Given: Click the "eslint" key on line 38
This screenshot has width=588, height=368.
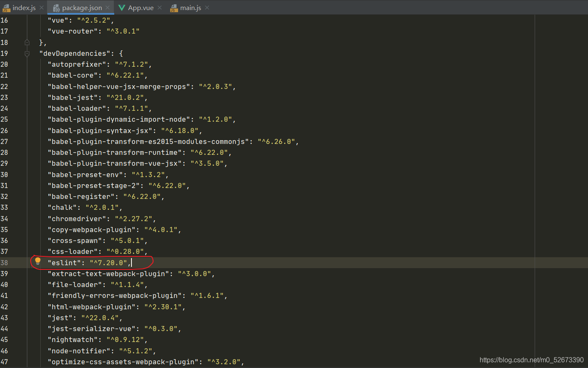Looking at the screenshot, I should point(64,263).
